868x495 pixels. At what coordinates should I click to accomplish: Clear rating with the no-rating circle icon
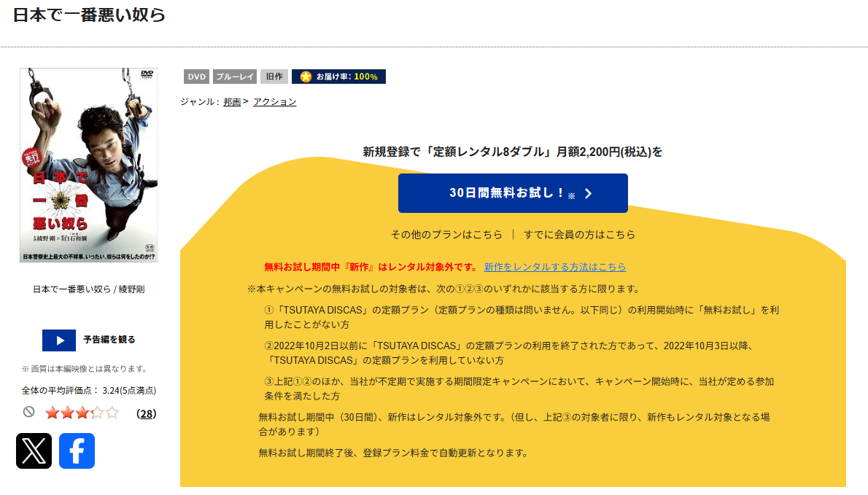(x=28, y=412)
